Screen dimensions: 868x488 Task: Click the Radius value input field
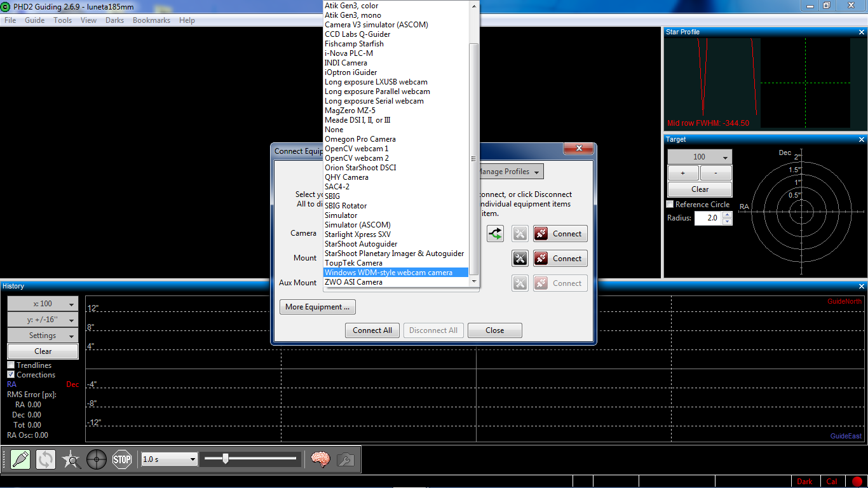[708, 218]
